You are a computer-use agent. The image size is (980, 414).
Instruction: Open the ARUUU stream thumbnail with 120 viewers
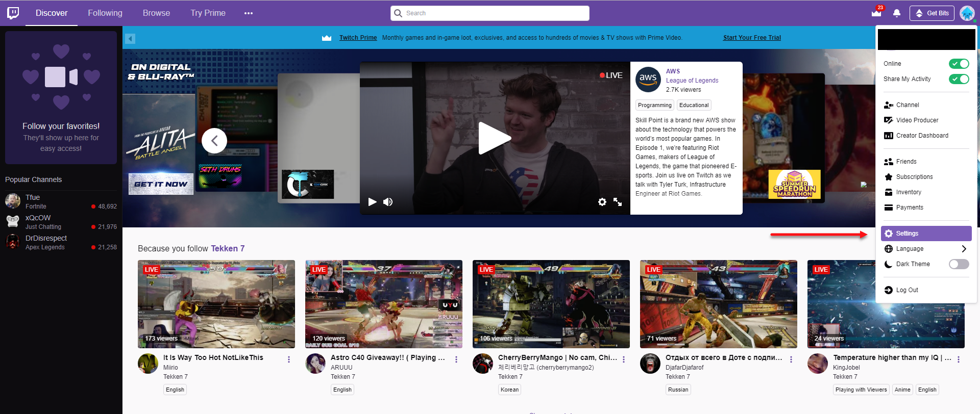point(384,304)
